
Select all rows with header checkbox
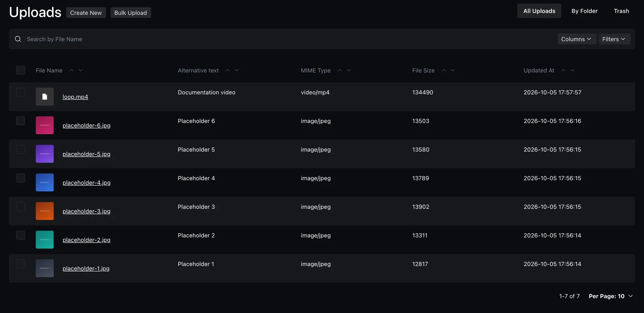tap(21, 70)
